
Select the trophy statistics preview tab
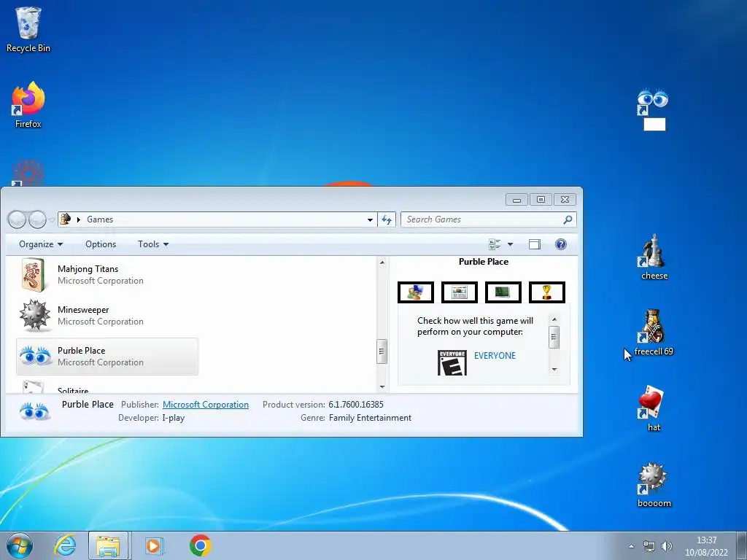(x=547, y=292)
